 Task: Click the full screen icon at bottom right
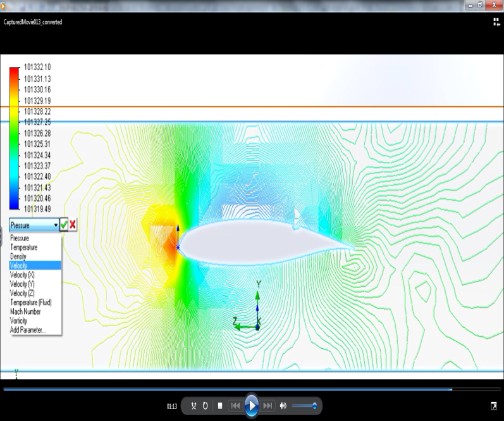[x=494, y=406]
